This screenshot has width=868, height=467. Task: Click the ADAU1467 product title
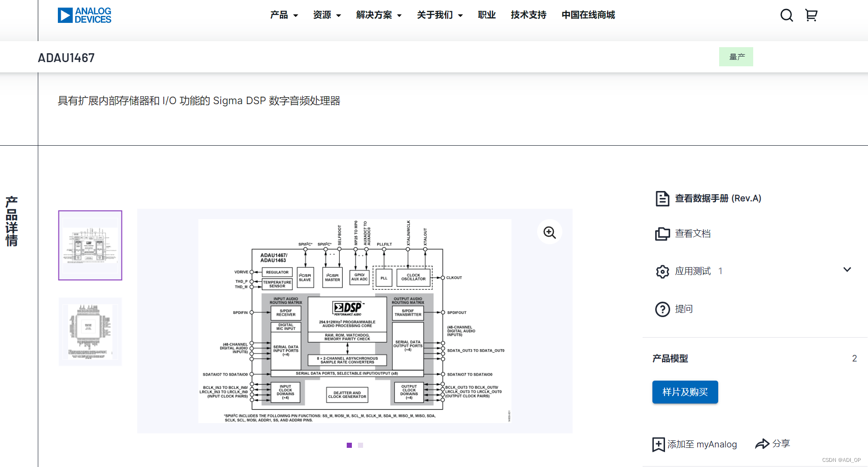[66, 58]
